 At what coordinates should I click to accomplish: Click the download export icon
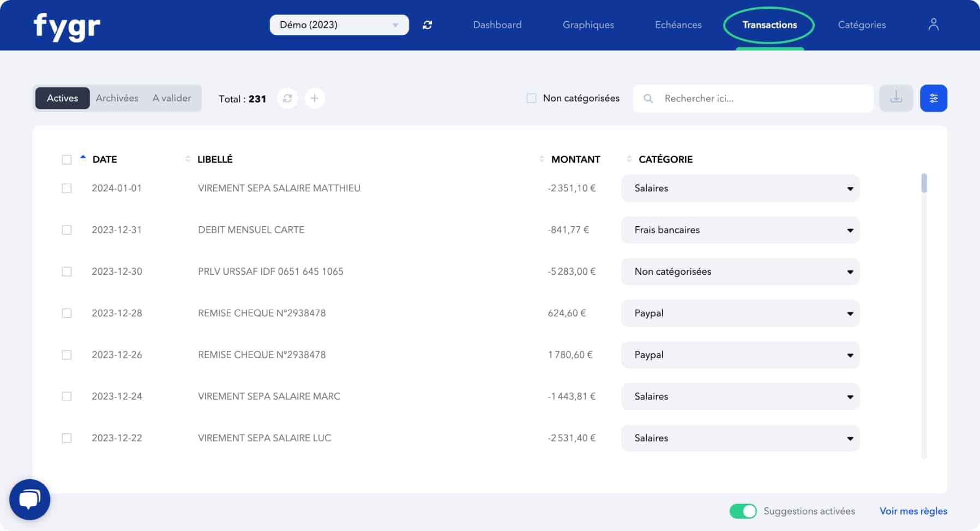tap(895, 99)
